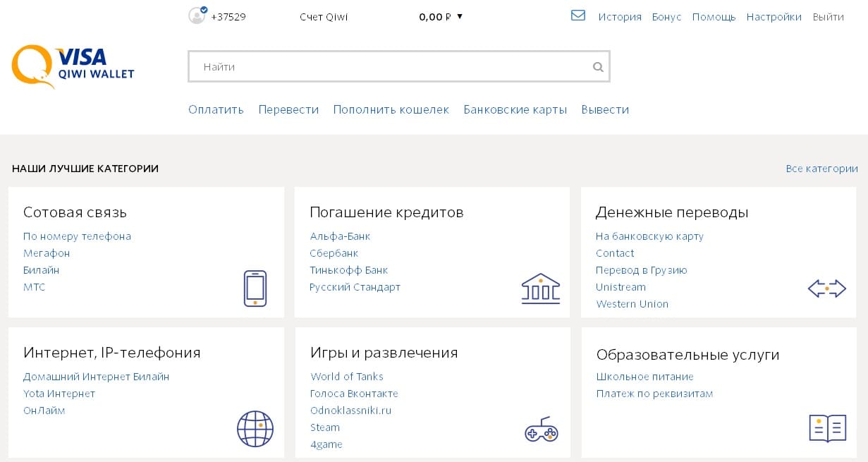The width and height of the screenshot is (868, 462).
Task: Open the Вывести menu item
Action: 605,110
